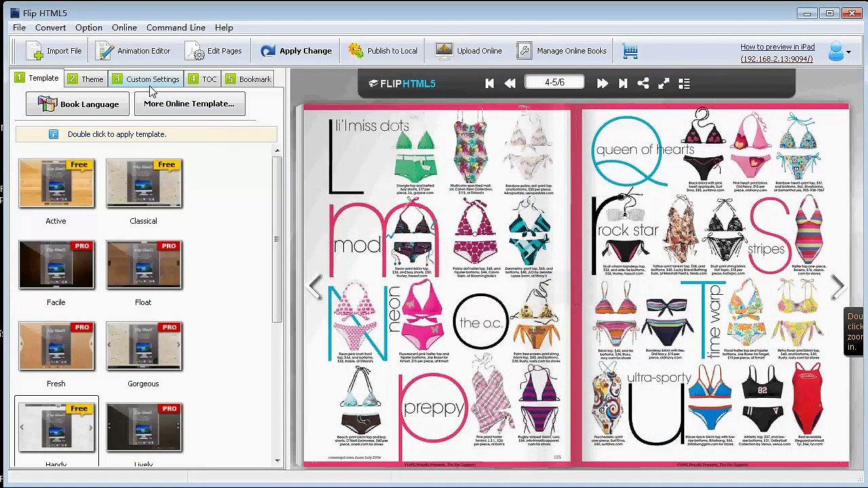Click the right flipbook page
868x488 pixels.
point(714,286)
